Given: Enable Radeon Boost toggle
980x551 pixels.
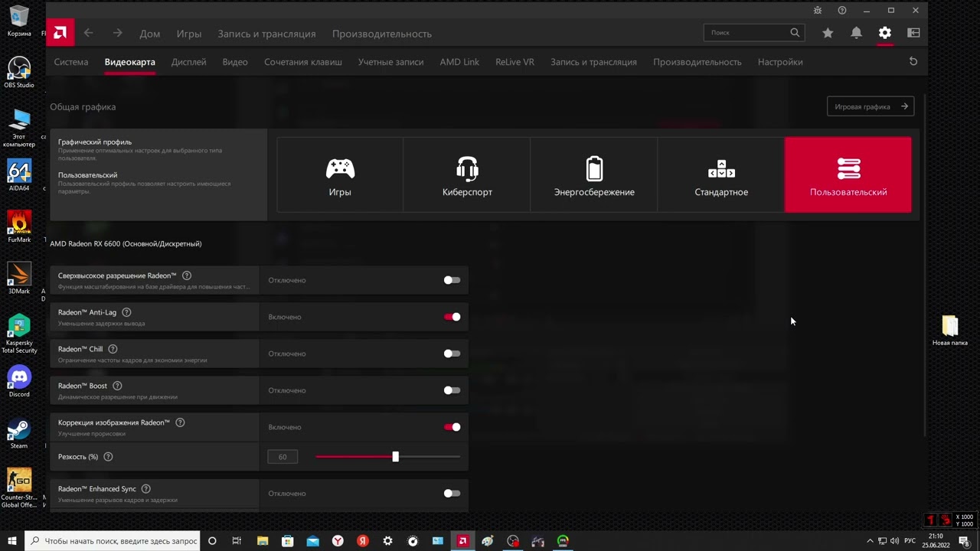Looking at the screenshot, I should click(x=452, y=390).
